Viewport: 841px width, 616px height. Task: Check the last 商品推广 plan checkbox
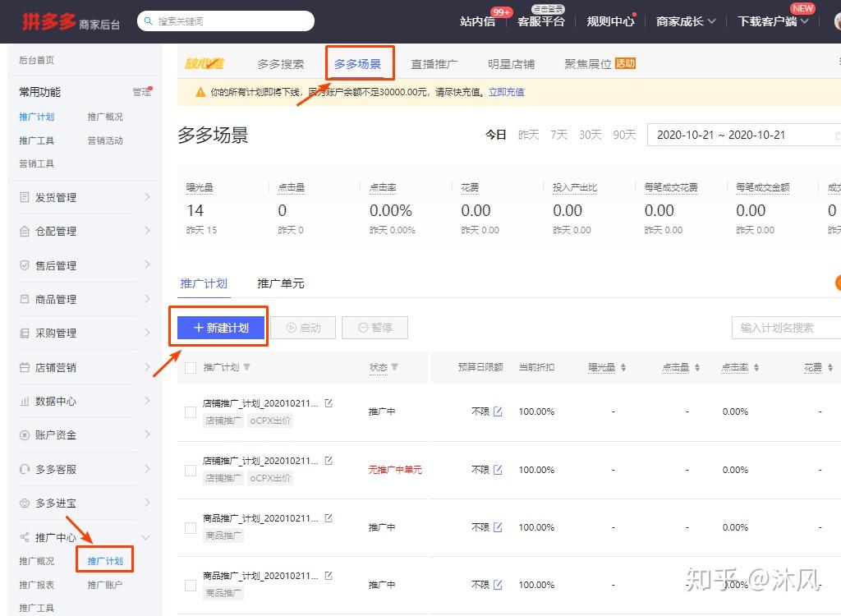click(x=191, y=585)
